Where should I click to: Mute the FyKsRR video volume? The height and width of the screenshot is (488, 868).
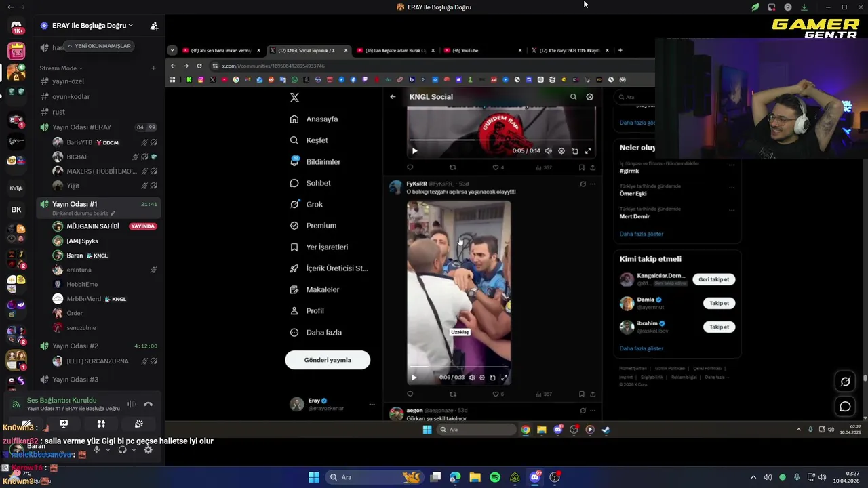[x=471, y=378]
